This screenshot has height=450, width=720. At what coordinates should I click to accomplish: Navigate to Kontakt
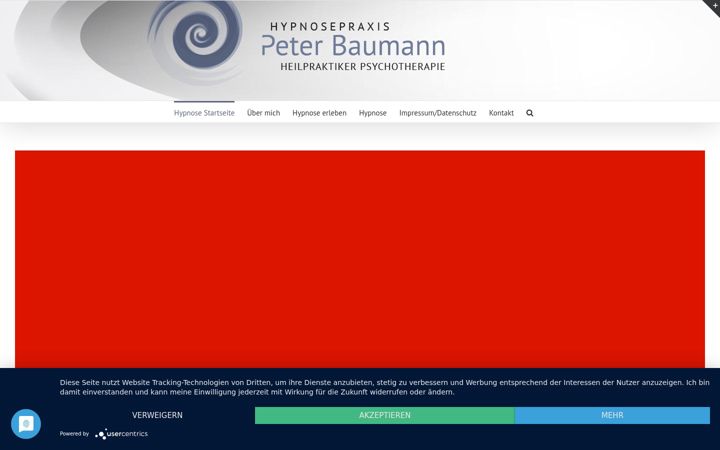(x=501, y=113)
